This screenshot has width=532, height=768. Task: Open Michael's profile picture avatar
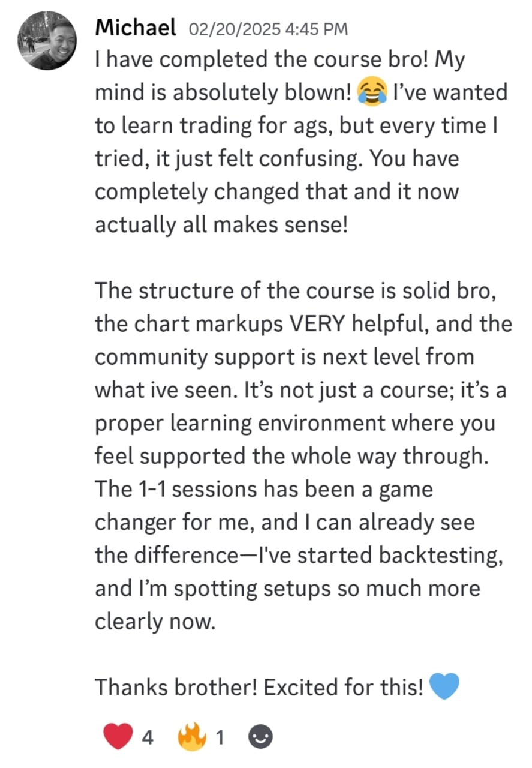[47, 40]
